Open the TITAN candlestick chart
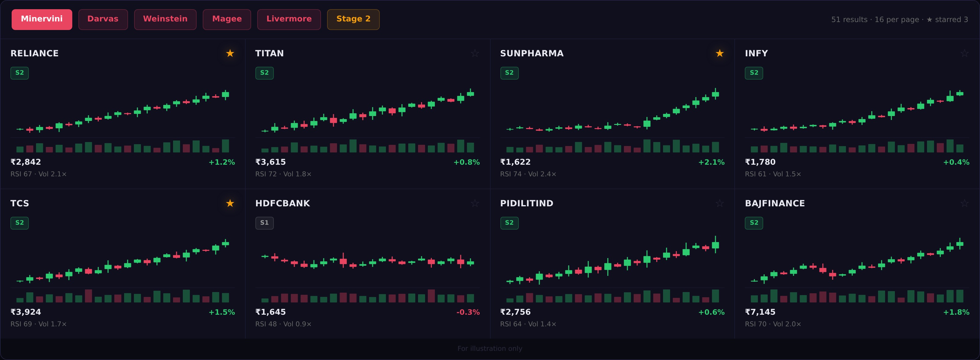The width and height of the screenshot is (980, 360). (x=367, y=119)
